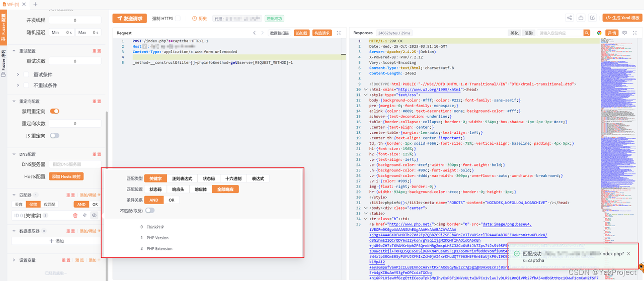Expand the no-retry condition row

pos(18,85)
